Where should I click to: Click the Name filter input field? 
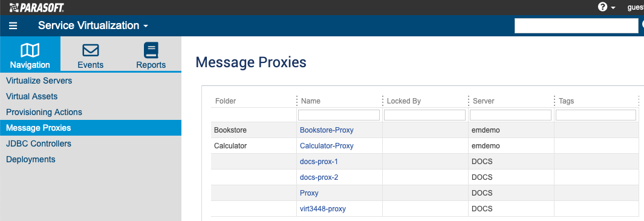[x=339, y=115]
